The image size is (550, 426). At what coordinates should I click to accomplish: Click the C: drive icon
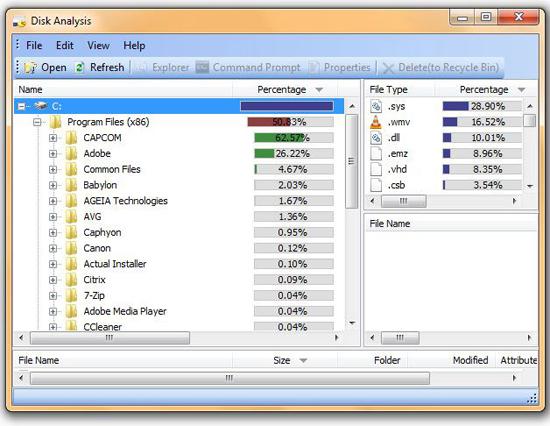(41, 106)
